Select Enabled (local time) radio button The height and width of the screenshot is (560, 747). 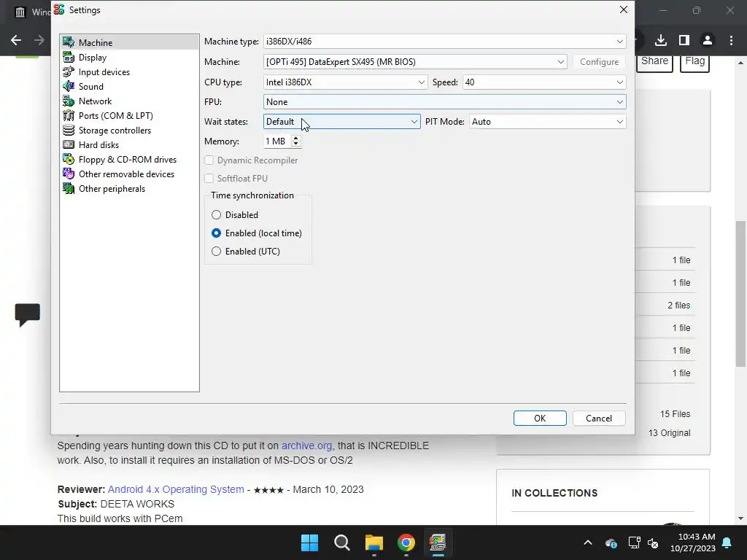216,233
